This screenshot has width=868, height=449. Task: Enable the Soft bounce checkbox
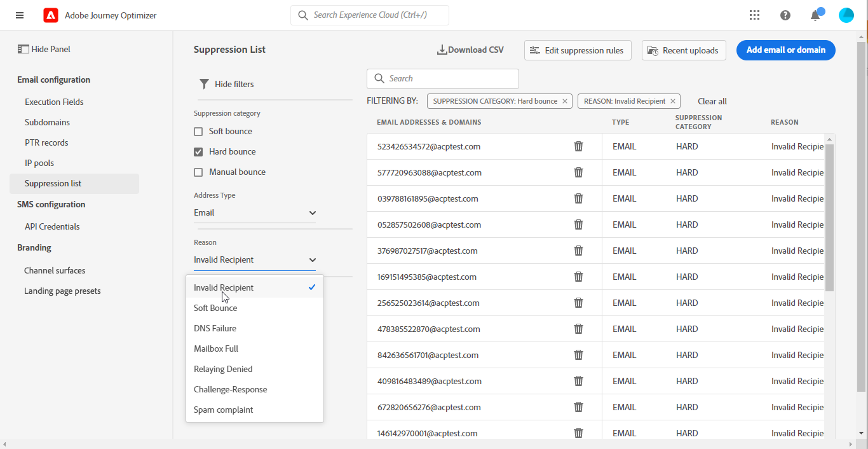click(198, 132)
